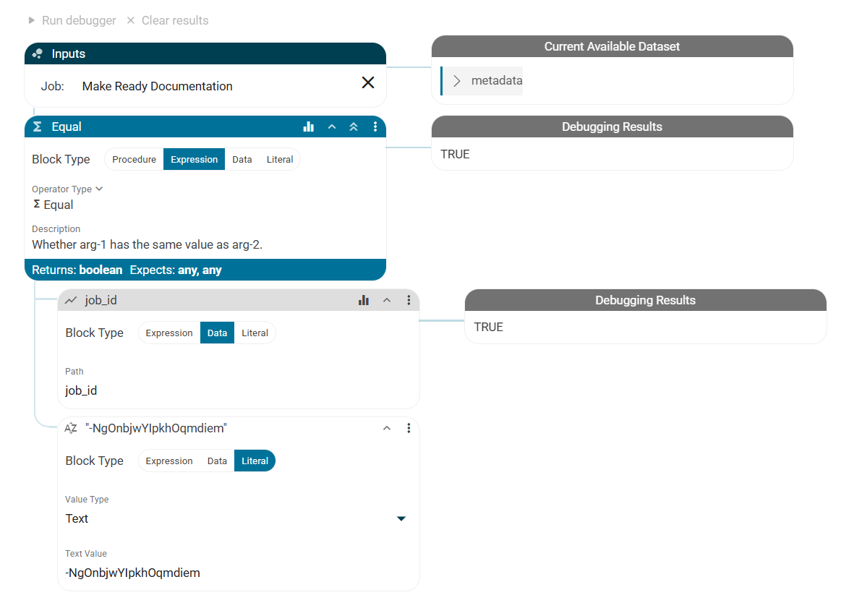Image resolution: width=854 pixels, height=616 pixels.
Task: Set Equal block type to Data
Action: pyautogui.click(x=242, y=159)
